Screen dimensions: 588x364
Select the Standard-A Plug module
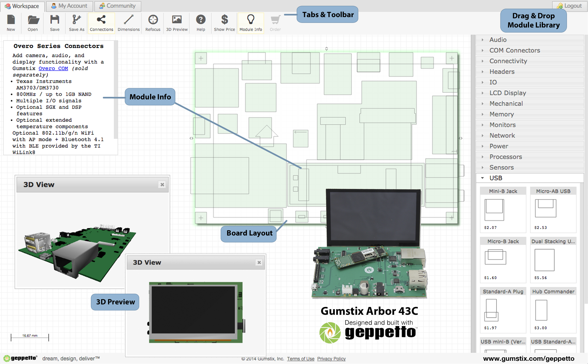click(x=503, y=310)
